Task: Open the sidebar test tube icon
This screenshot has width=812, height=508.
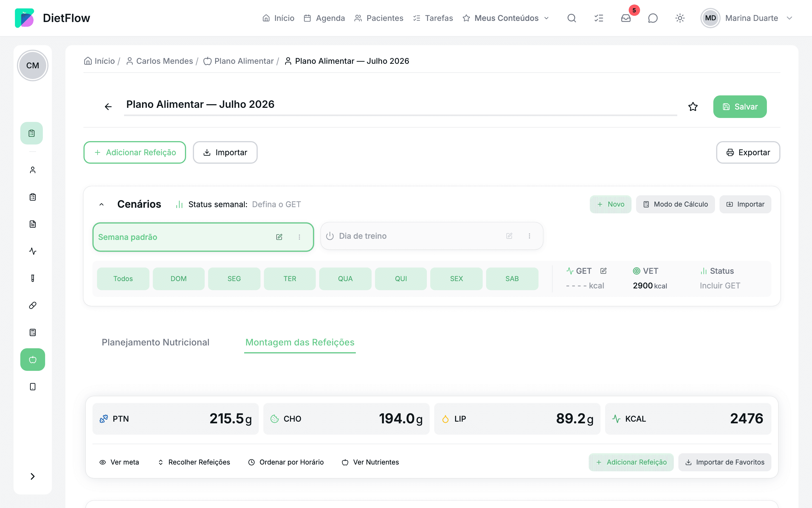Action: pos(32,278)
